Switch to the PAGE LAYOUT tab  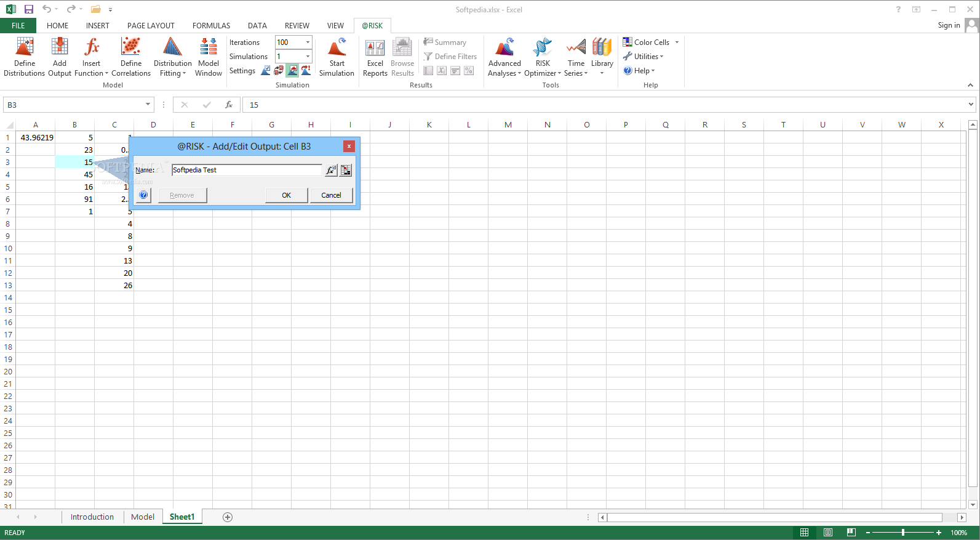pyautogui.click(x=151, y=25)
